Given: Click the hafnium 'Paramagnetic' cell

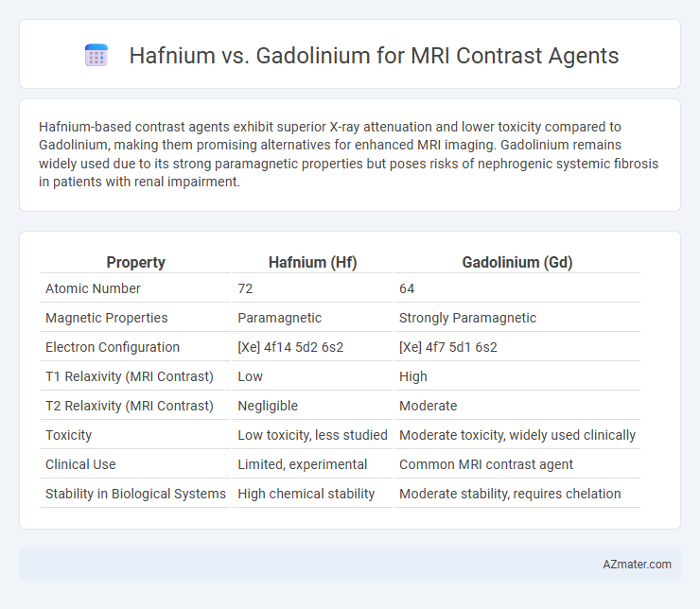Looking at the screenshot, I should click(x=279, y=318).
